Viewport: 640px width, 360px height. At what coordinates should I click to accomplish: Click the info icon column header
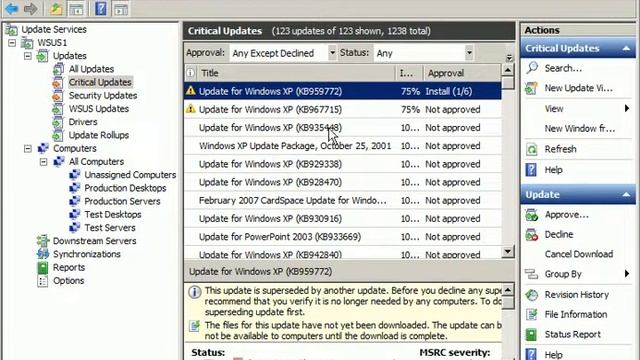190,73
